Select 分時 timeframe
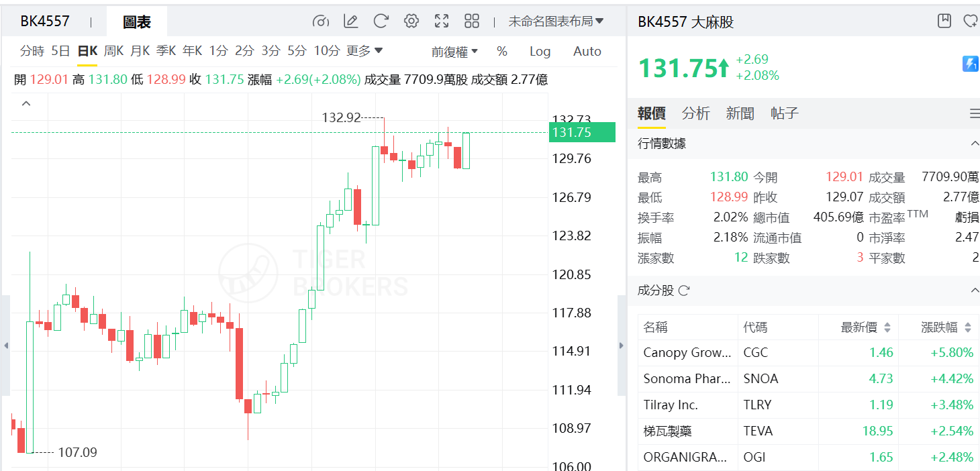 [x=32, y=51]
